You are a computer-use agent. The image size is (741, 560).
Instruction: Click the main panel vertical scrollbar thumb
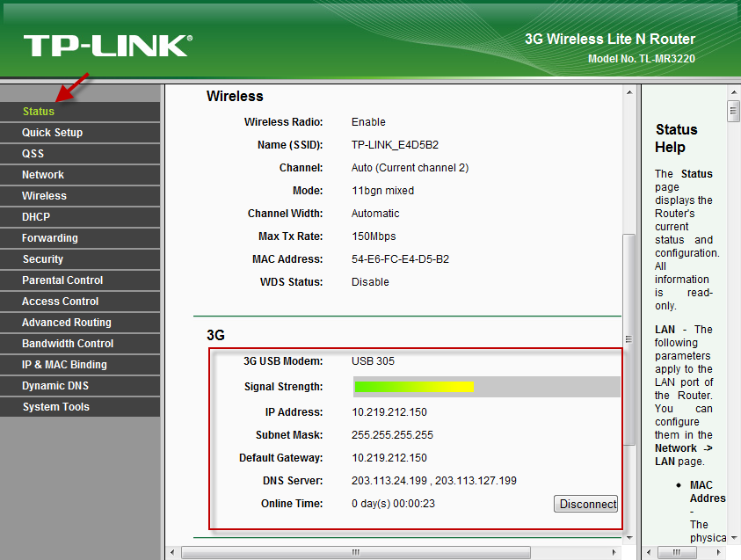[629, 339]
